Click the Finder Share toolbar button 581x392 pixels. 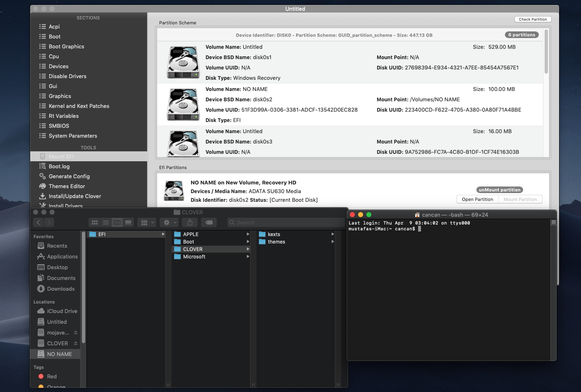[190, 222]
